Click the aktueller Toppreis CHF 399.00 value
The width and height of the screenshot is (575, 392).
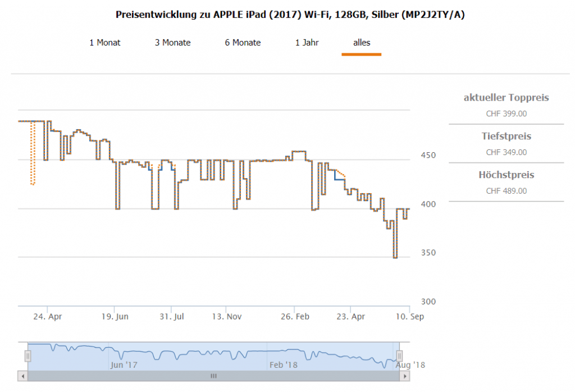[x=506, y=113]
